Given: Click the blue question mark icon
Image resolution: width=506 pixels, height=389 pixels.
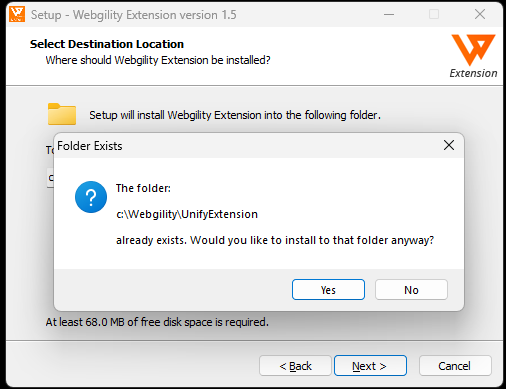Looking at the screenshot, I should coord(91,197).
